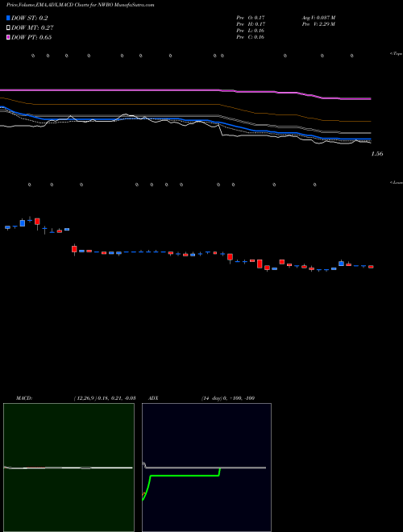Click the 'Pre V: 2.29 M' value
403x532 pixels.
click(x=319, y=24)
